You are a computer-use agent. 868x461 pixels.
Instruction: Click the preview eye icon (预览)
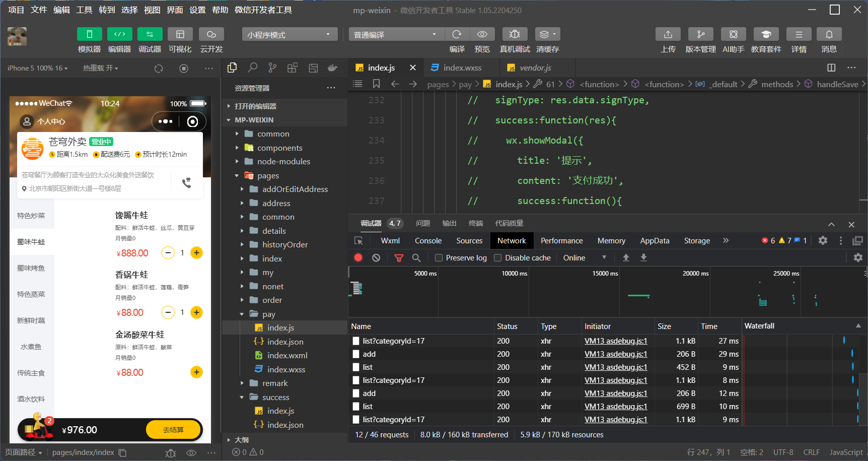pyautogui.click(x=482, y=34)
